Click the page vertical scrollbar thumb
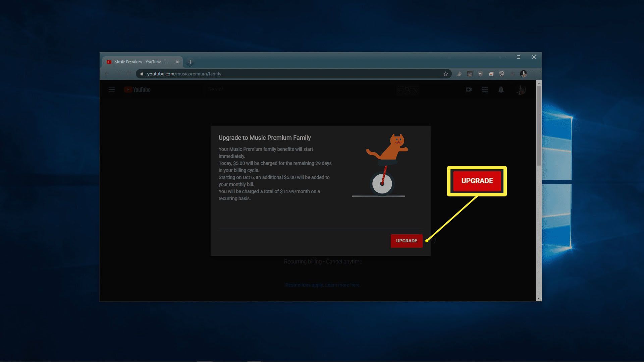This screenshot has width=644, height=362. tap(539, 126)
